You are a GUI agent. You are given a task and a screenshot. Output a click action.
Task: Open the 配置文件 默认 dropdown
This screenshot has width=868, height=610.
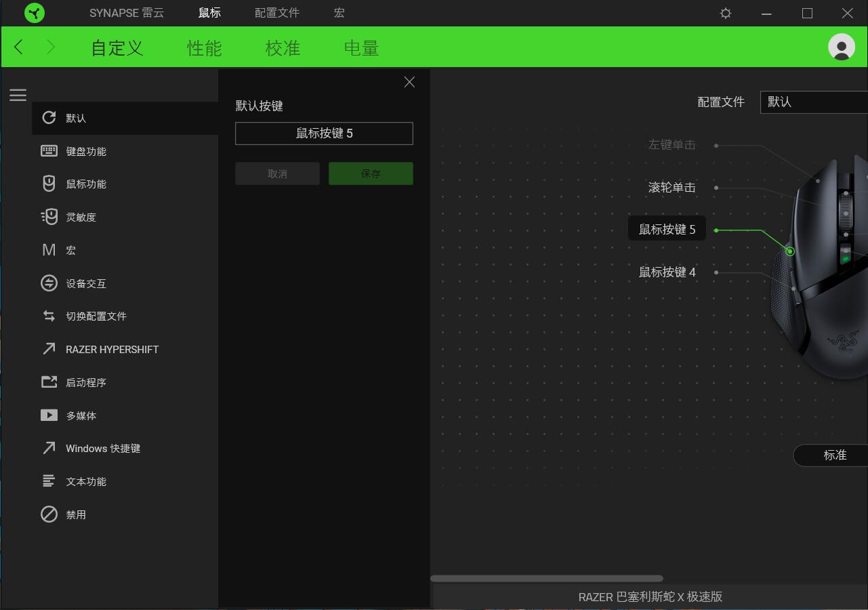tap(814, 102)
